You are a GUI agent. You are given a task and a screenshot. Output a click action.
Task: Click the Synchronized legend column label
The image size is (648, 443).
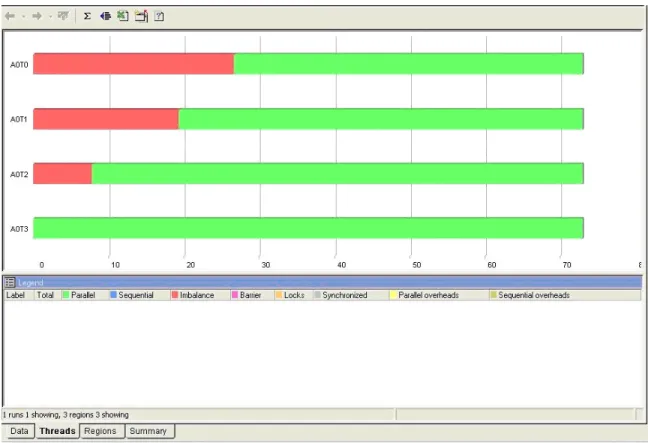pos(345,295)
